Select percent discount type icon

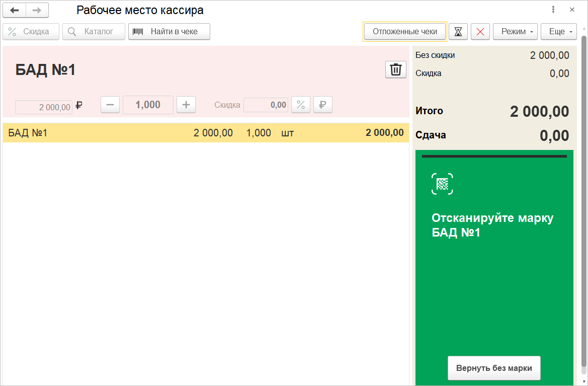[x=301, y=105]
